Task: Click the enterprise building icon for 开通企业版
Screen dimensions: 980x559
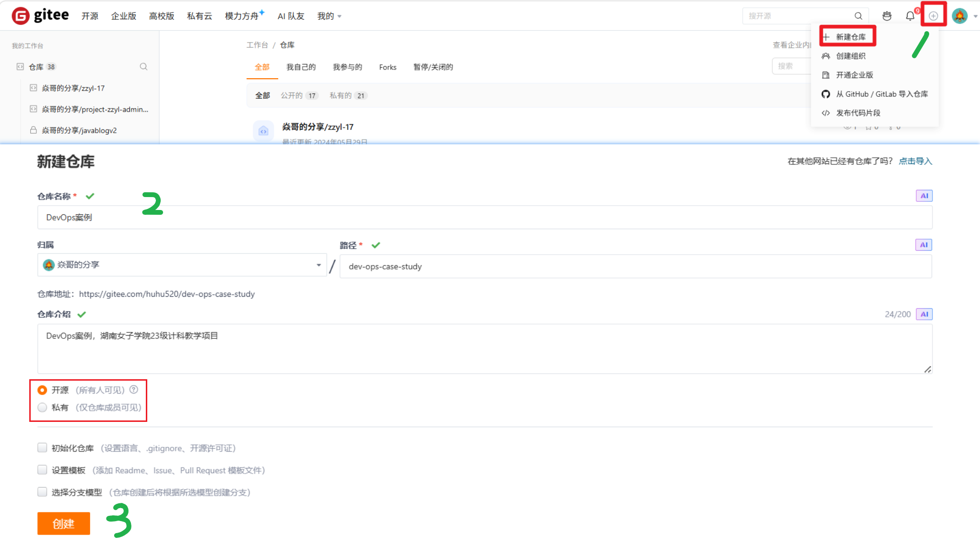Action: click(826, 75)
